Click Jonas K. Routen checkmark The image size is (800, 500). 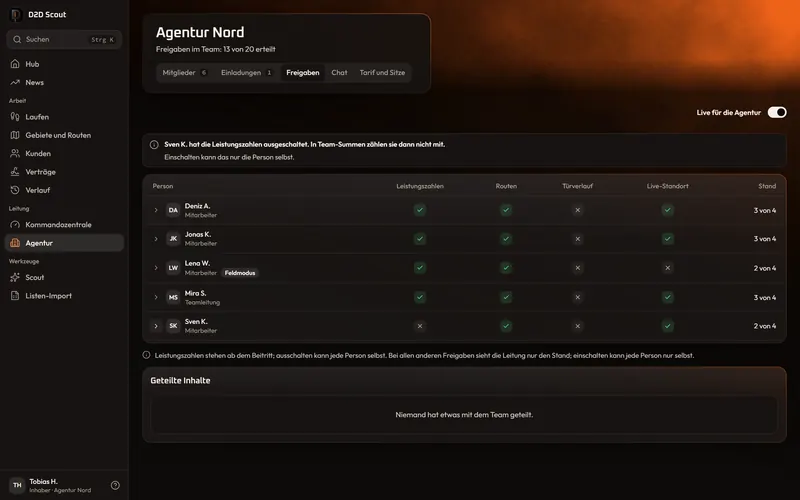pyautogui.click(x=506, y=239)
